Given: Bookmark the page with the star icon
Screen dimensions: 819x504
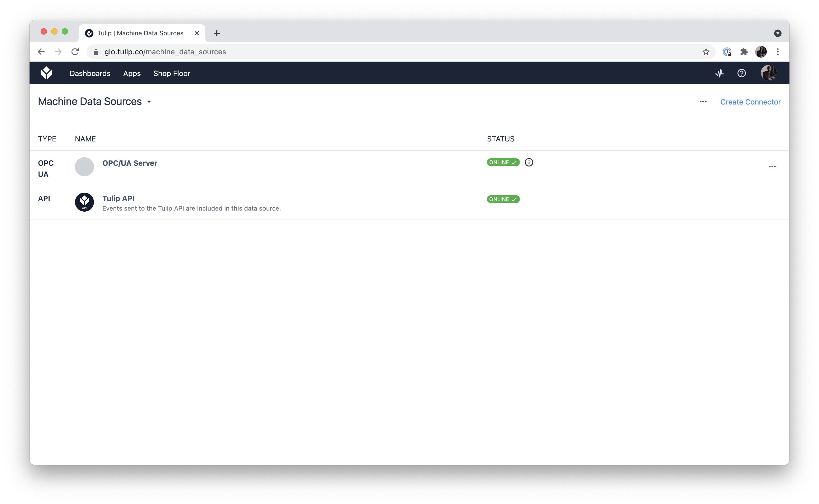Looking at the screenshot, I should [706, 52].
